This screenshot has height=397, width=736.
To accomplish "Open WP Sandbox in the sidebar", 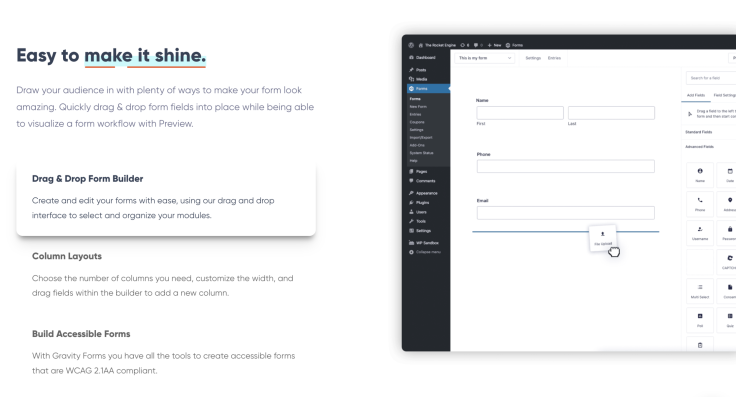I will [424, 243].
